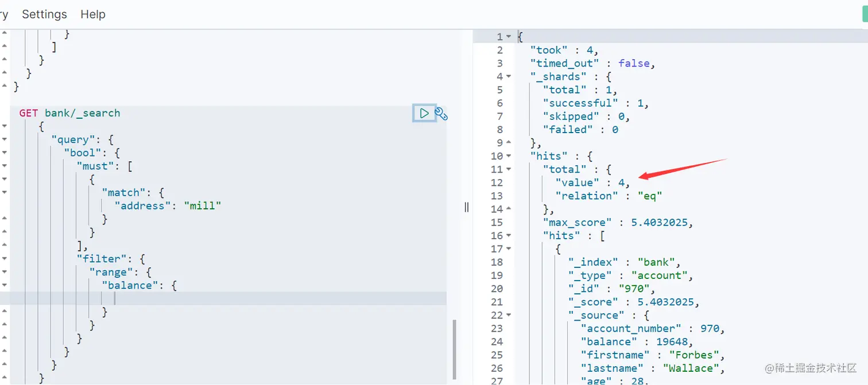This screenshot has height=385, width=868.
Task: Click the "took" : 4 output line
Action: click(x=564, y=50)
